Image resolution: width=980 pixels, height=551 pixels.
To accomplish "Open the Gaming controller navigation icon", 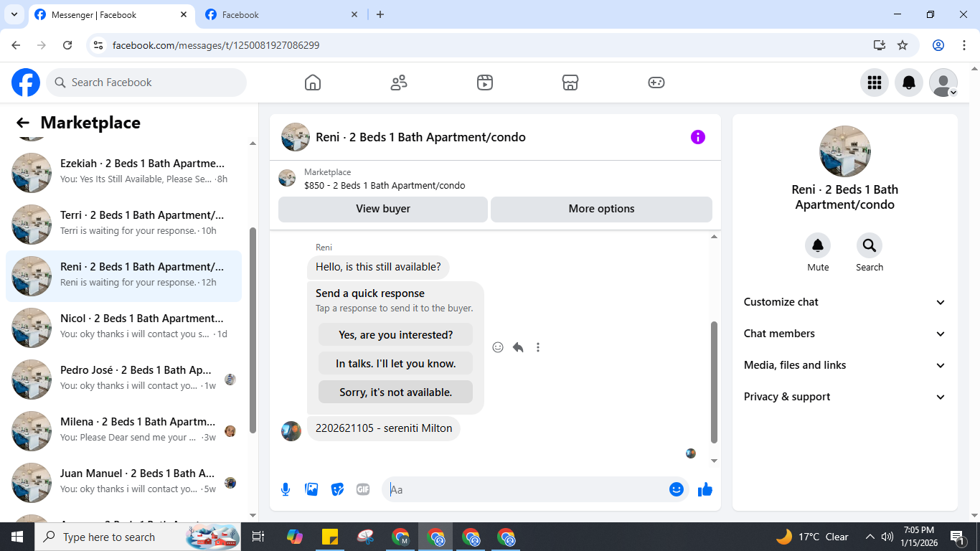I will 656,83.
